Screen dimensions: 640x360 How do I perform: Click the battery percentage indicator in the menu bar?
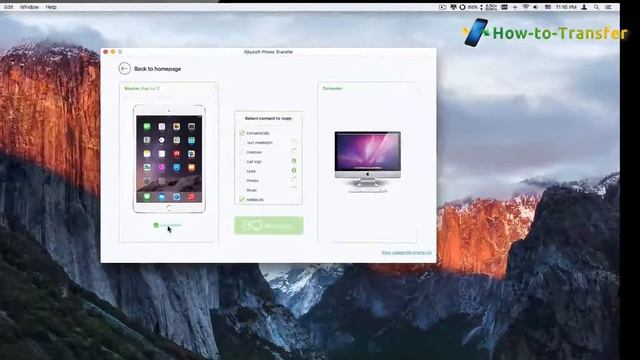pyautogui.click(x=473, y=7)
